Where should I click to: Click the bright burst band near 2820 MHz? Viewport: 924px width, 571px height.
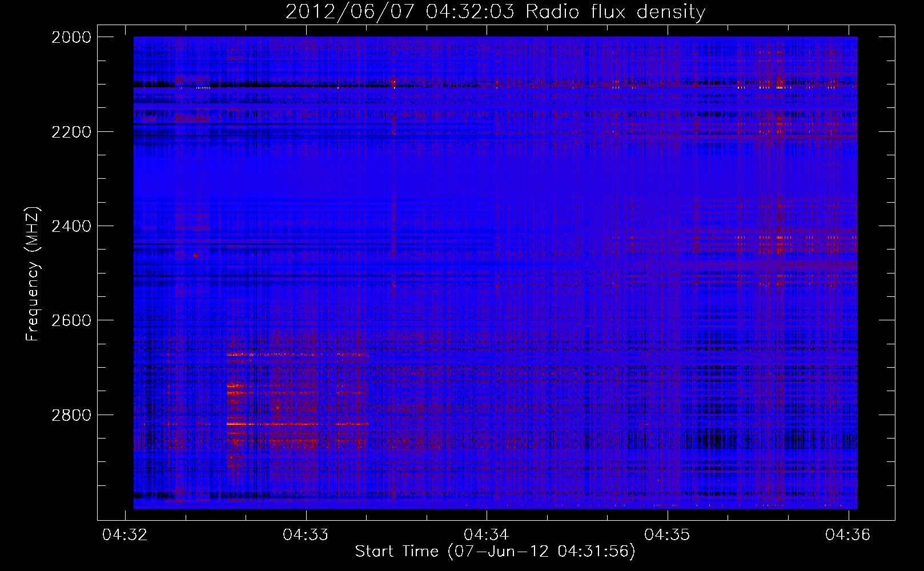(298, 424)
